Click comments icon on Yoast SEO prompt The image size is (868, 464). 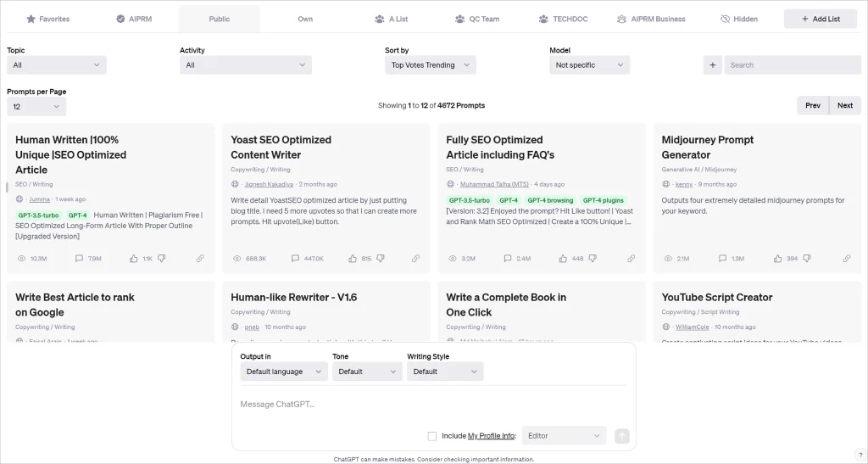click(x=295, y=259)
